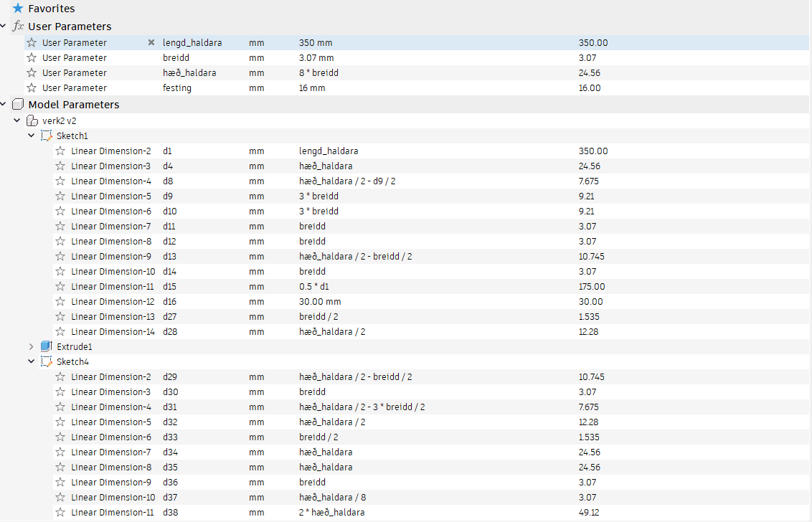Click the Favorites star icon
Screen dimensions: 812x522
tap(18, 9)
